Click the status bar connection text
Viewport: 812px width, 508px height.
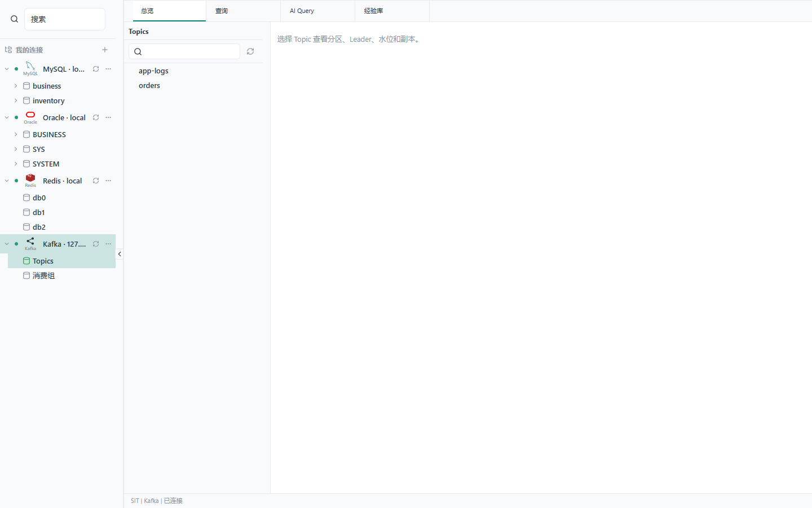157,501
